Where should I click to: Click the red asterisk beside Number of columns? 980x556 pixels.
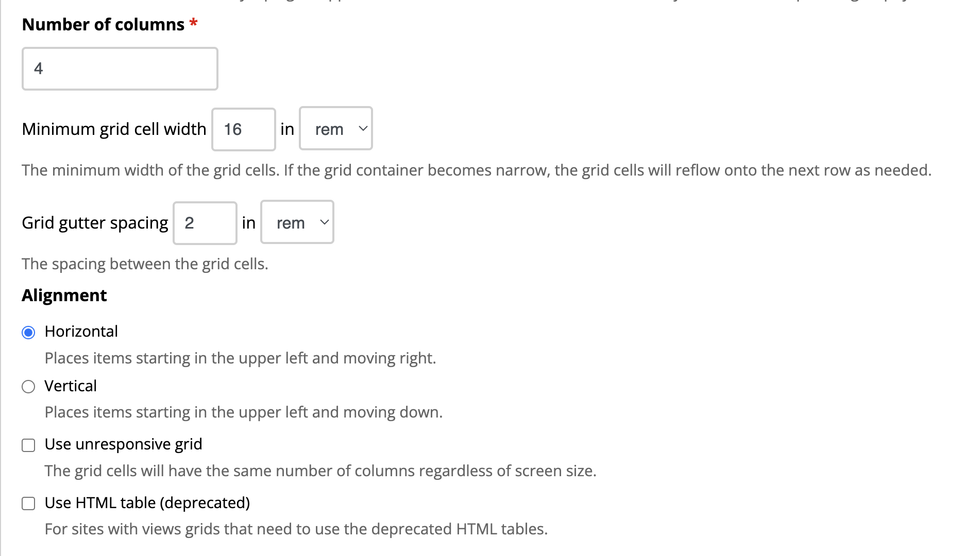coord(193,23)
